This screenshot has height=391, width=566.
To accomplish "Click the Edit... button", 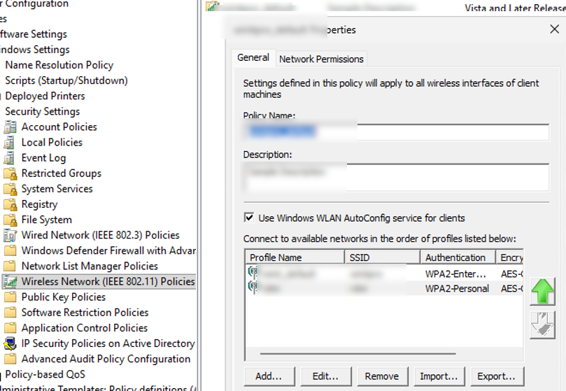I will (326, 376).
